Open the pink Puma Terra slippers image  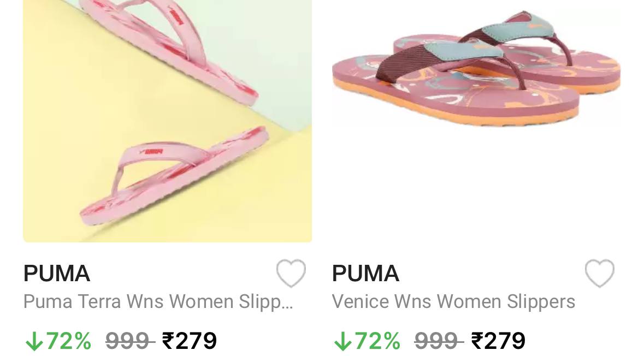tap(168, 121)
